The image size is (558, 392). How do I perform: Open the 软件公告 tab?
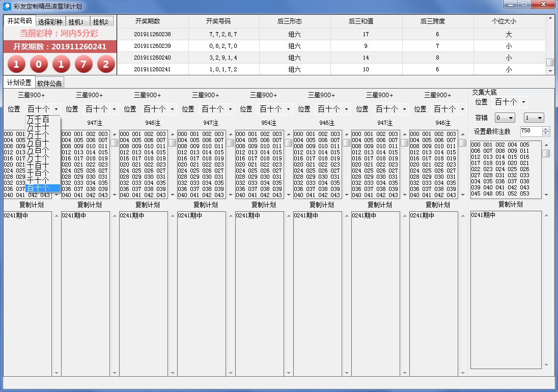click(50, 83)
